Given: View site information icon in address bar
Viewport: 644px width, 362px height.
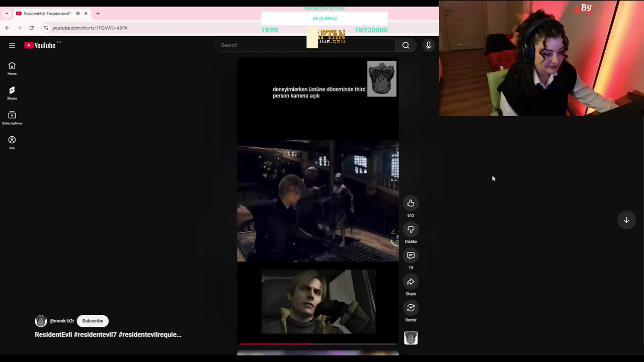Looking at the screenshot, I should tap(46, 28).
